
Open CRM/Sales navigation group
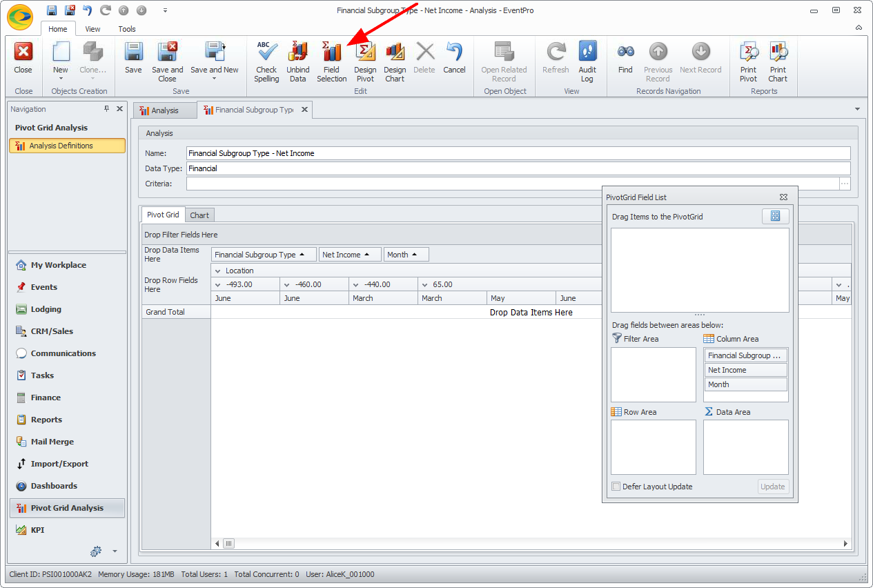coord(67,331)
